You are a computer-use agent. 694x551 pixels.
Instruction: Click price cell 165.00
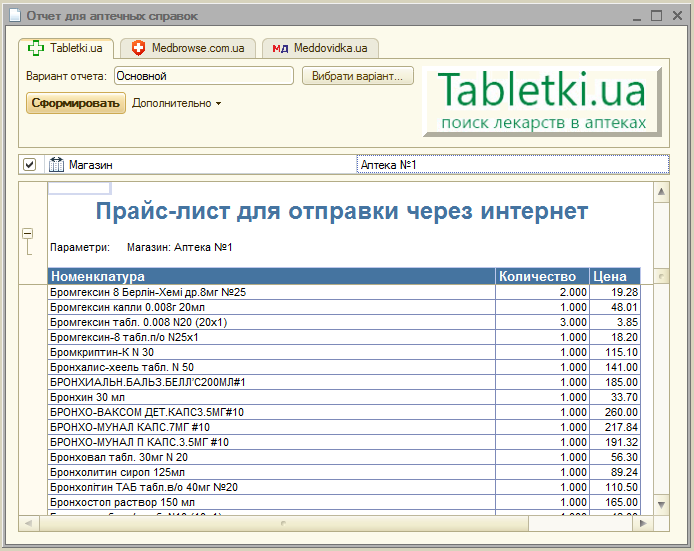click(615, 503)
